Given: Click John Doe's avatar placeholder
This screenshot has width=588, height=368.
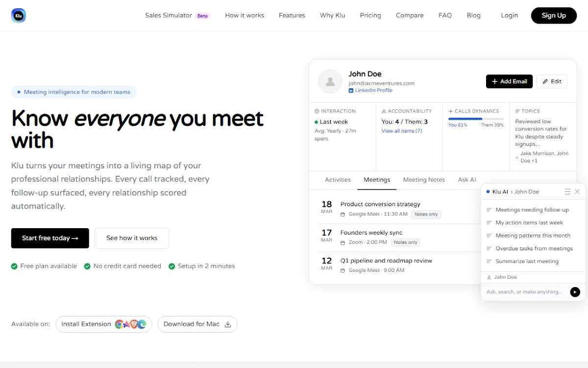Looking at the screenshot, I should click(x=330, y=81).
